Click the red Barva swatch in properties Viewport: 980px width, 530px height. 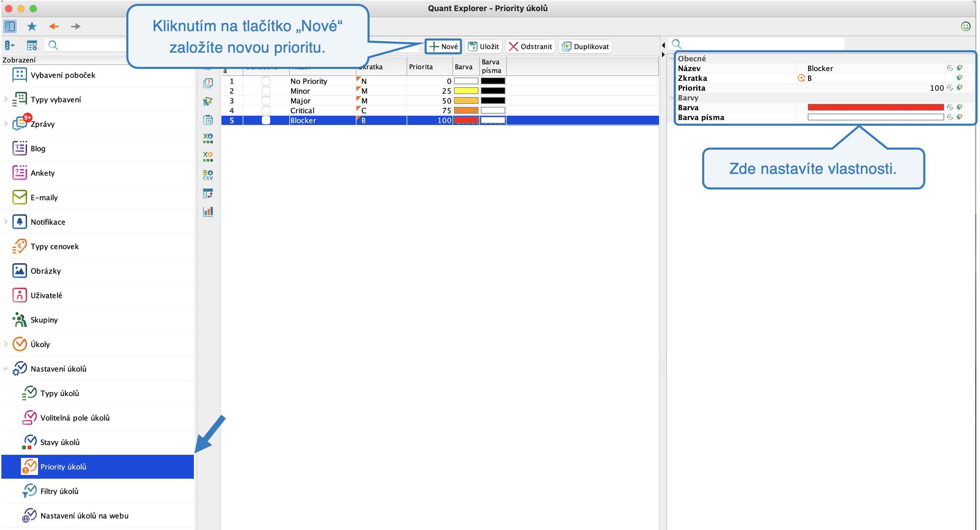875,107
